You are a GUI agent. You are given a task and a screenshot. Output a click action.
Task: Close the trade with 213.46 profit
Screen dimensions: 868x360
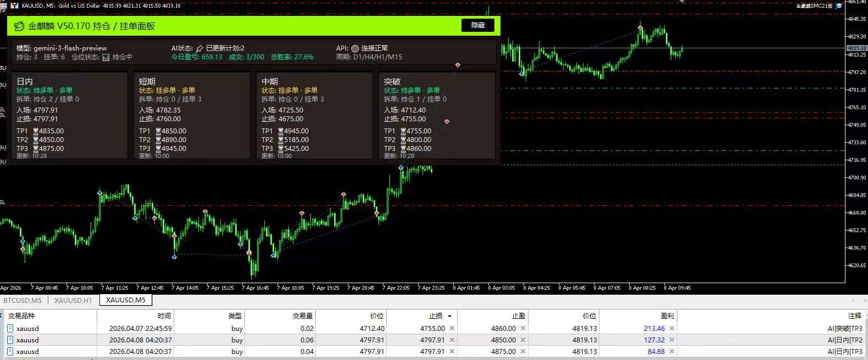click(672, 328)
